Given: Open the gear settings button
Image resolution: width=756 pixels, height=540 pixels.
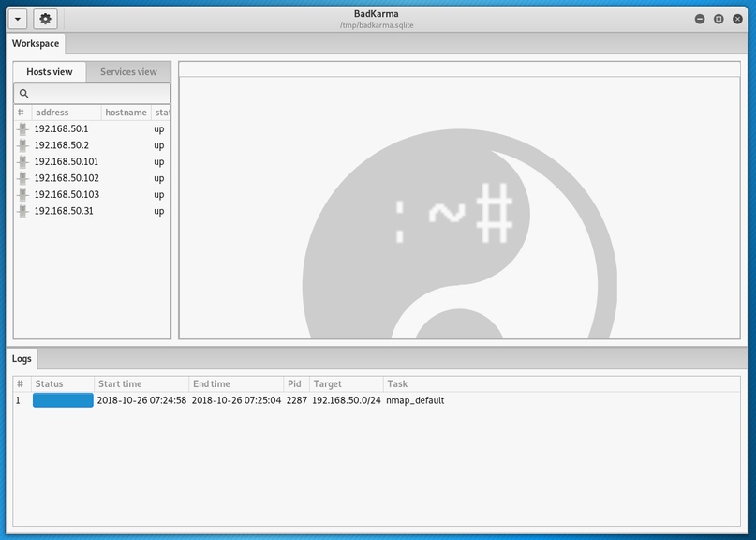Looking at the screenshot, I should pos(45,19).
